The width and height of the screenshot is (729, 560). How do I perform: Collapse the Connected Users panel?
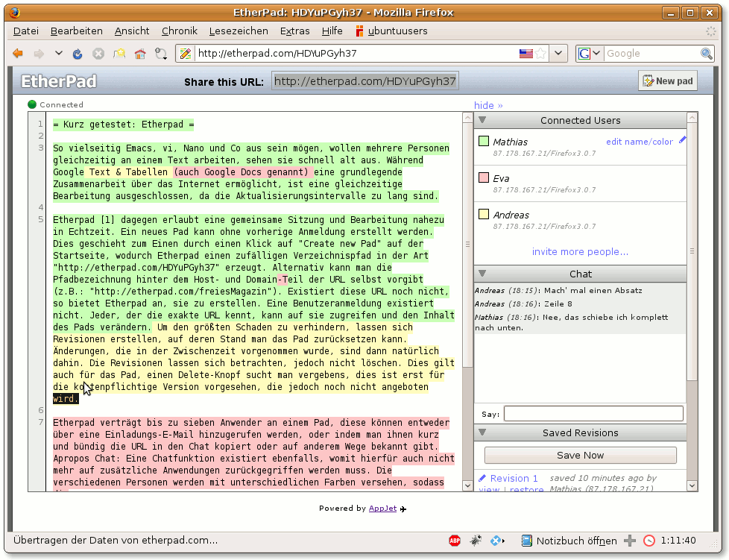pyautogui.click(x=482, y=120)
